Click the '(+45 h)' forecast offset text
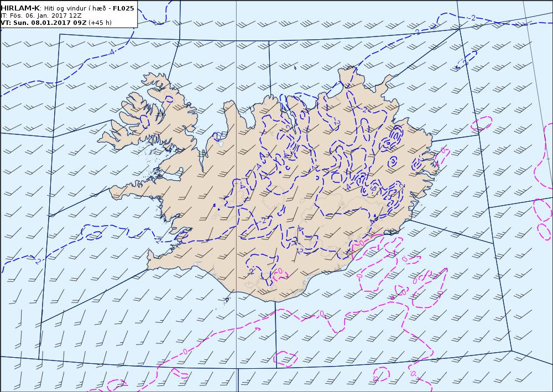The height and width of the screenshot is (392, 553). pos(100,23)
